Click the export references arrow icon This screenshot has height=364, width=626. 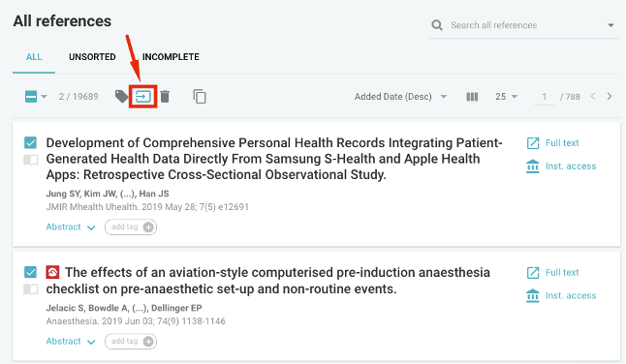[x=142, y=97]
